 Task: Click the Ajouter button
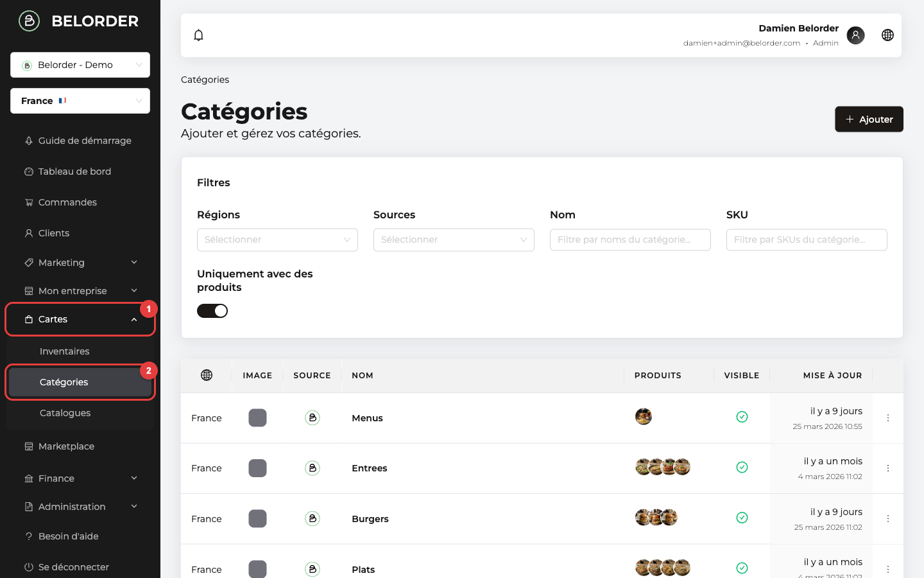pos(869,119)
